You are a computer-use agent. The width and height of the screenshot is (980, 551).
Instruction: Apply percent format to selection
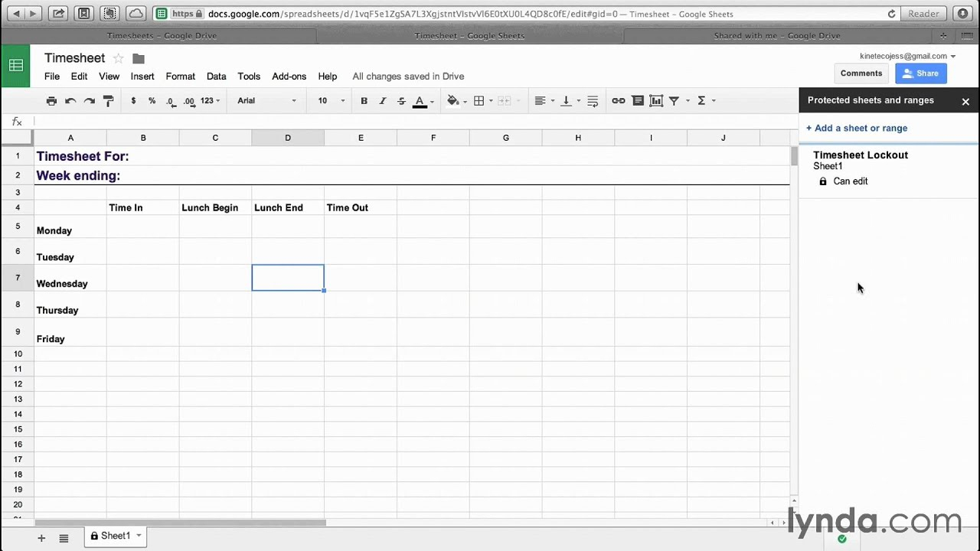(x=152, y=100)
